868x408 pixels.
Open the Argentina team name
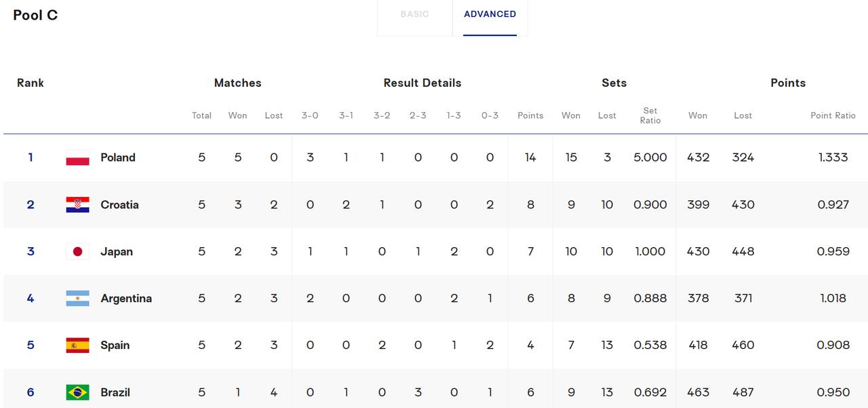click(x=126, y=298)
